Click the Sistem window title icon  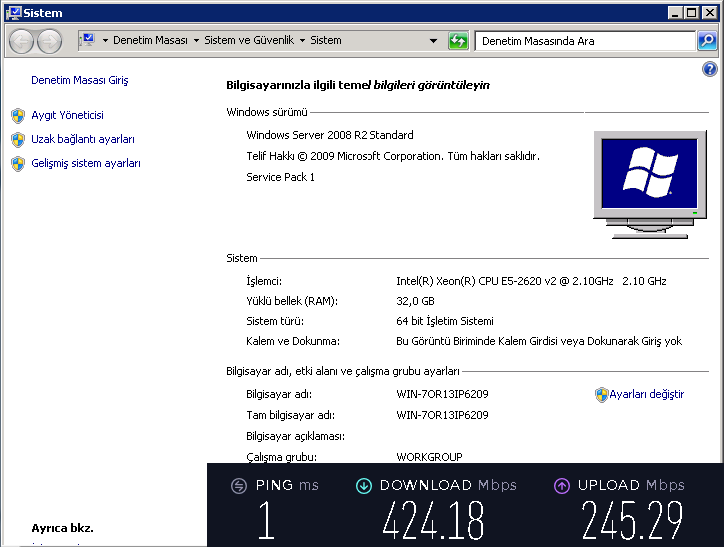click(x=13, y=12)
